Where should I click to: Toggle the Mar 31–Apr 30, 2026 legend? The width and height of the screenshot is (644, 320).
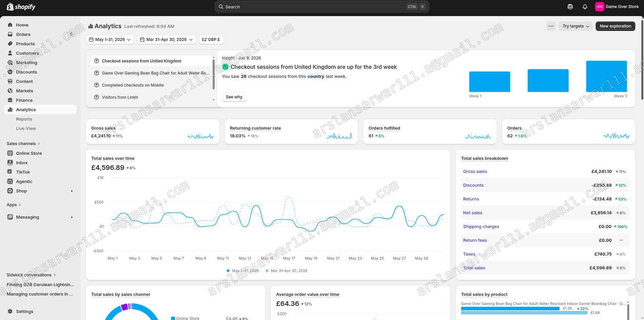(x=287, y=271)
